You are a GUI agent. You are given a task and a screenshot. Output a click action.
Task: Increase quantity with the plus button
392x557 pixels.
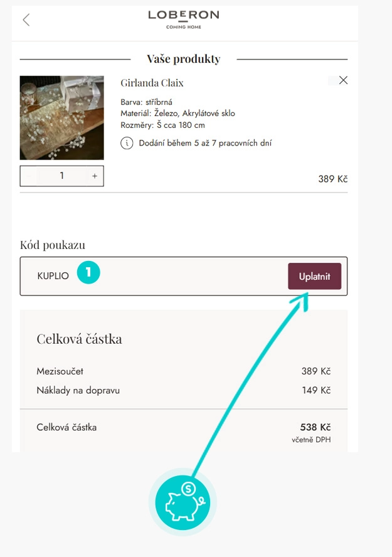(x=95, y=176)
